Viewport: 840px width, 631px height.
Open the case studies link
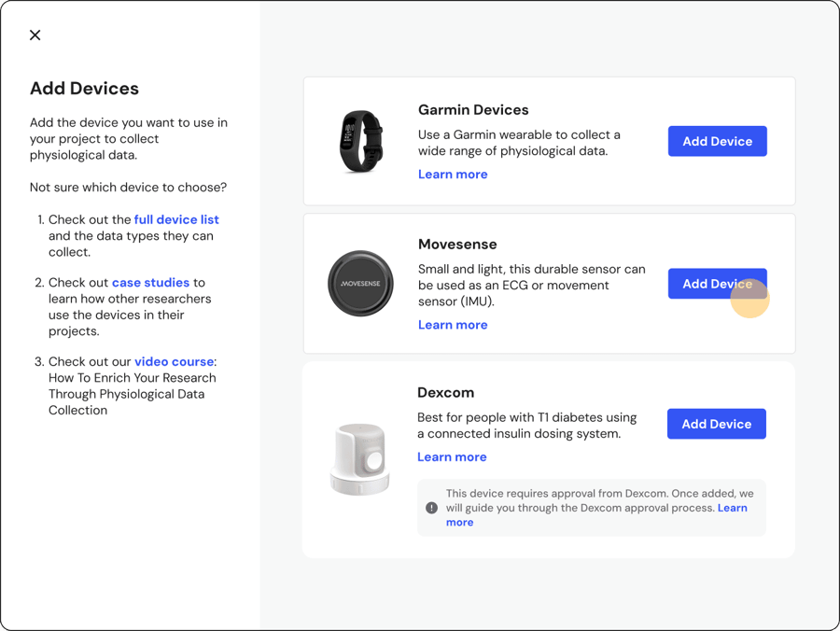pos(150,282)
